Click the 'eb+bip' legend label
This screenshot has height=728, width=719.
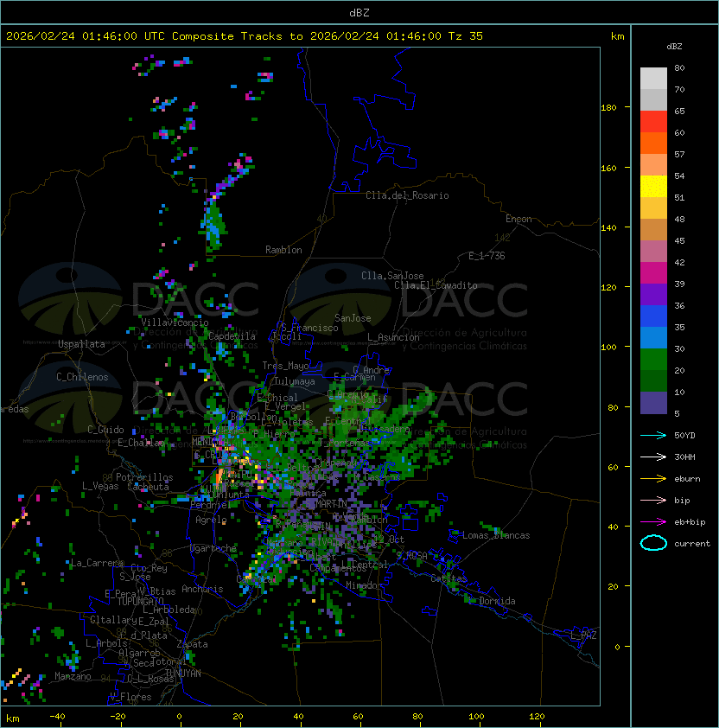690,522
